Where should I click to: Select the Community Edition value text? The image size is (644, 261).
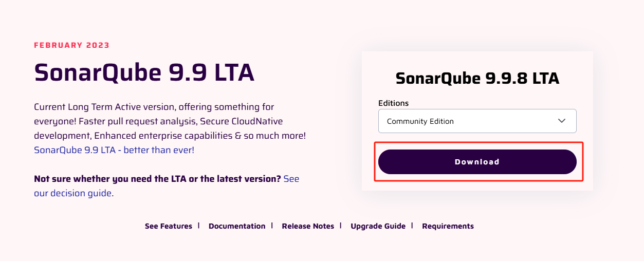click(420, 121)
